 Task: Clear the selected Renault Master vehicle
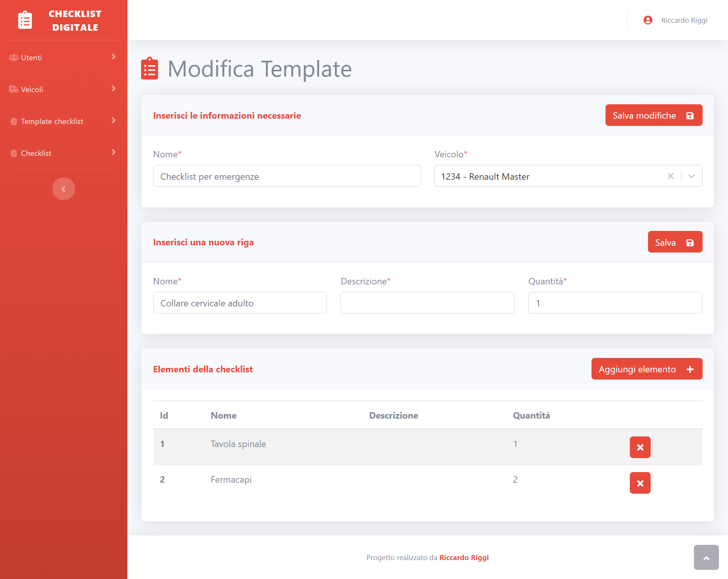(670, 176)
